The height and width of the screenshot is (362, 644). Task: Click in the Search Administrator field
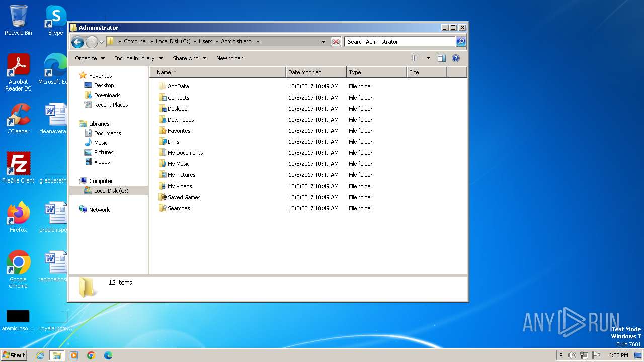pyautogui.click(x=400, y=42)
